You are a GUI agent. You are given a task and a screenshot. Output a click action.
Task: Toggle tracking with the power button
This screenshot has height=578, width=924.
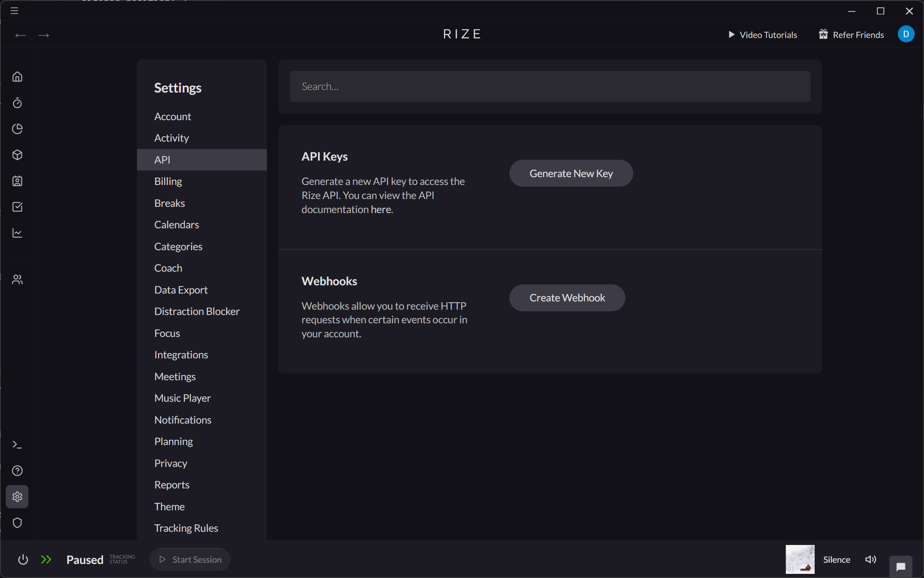click(23, 559)
